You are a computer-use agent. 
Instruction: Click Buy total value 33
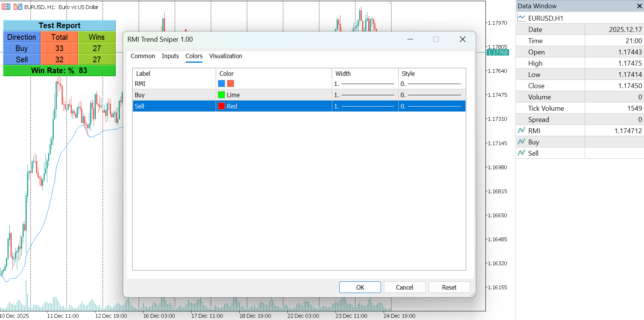click(59, 48)
